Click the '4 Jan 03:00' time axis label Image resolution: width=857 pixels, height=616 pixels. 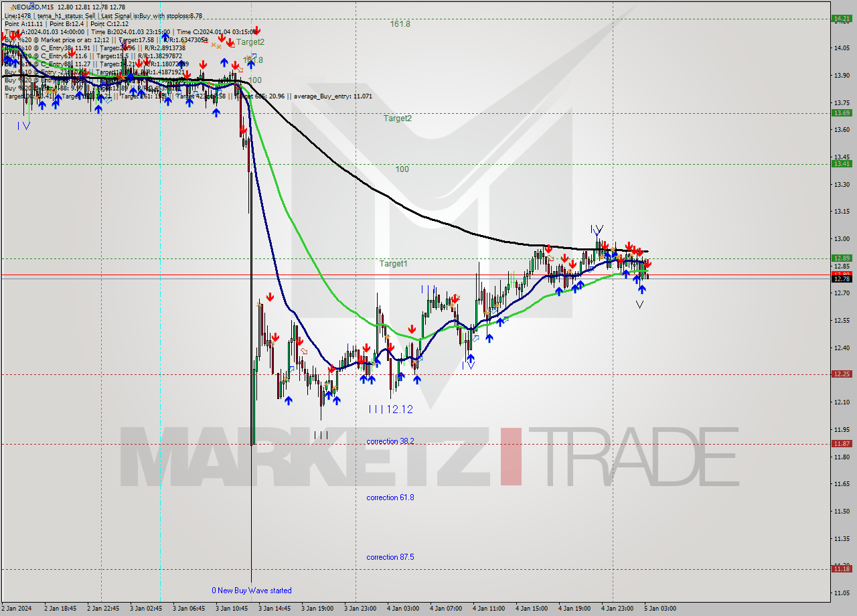pos(404,609)
